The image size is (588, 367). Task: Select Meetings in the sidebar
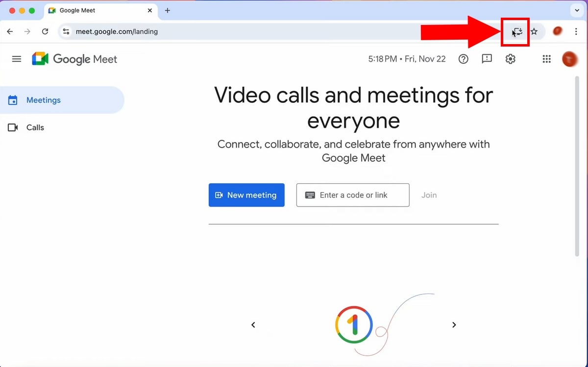click(x=43, y=100)
